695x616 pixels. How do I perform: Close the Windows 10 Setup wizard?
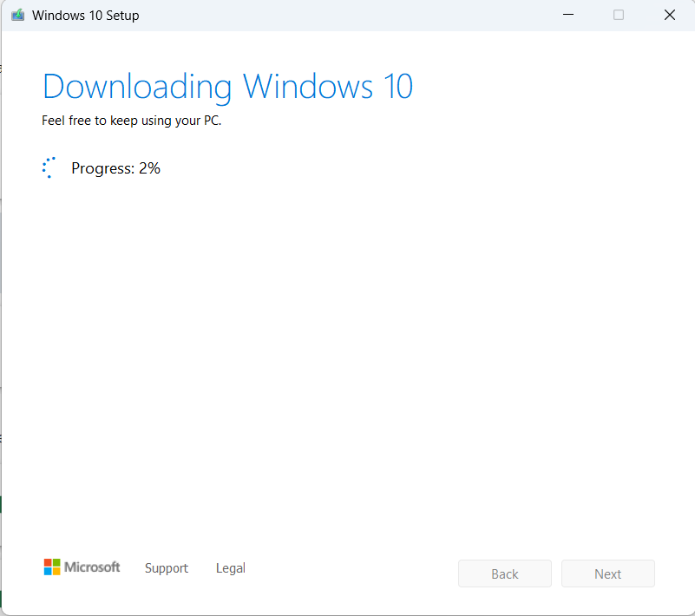(669, 15)
